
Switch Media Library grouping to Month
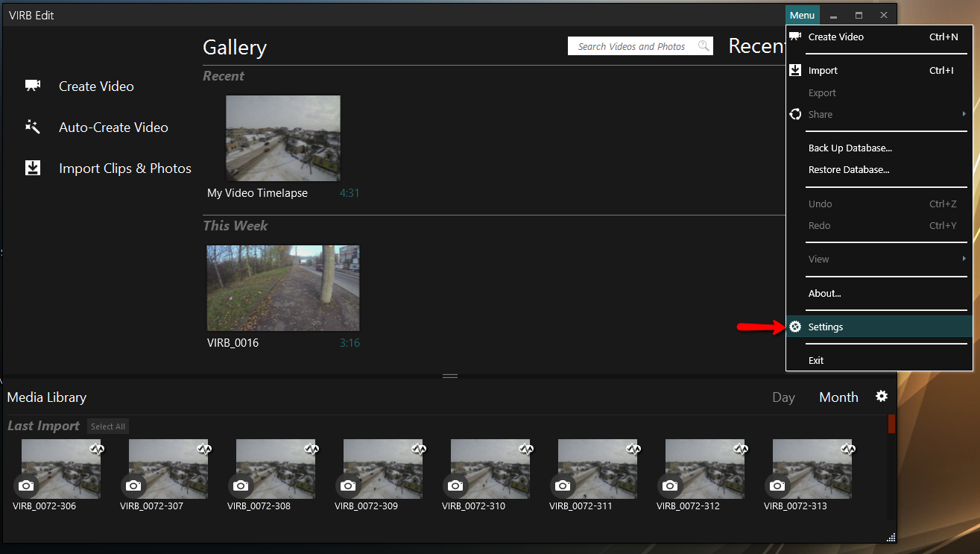tap(838, 397)
